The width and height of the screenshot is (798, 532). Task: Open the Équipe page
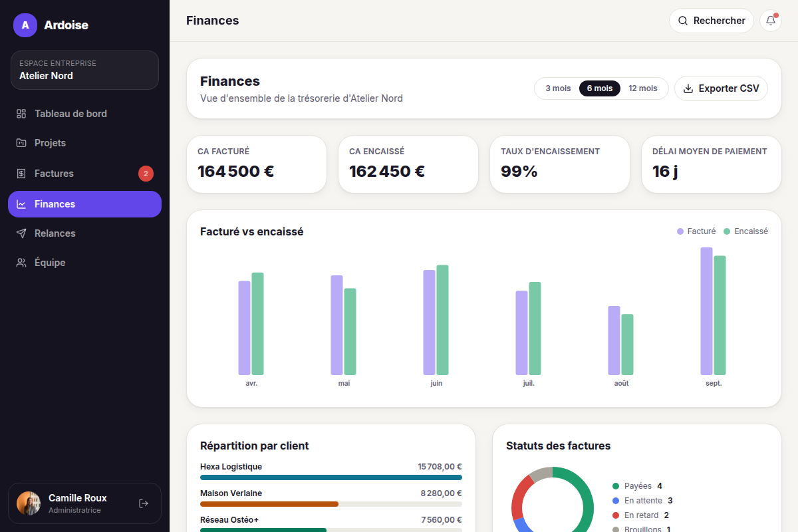click(x=84, y=263)
